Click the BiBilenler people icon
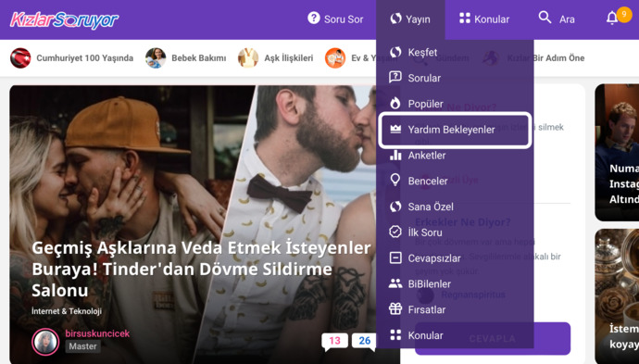This screenshot has height=364, width=639. [x=395, y=283]
